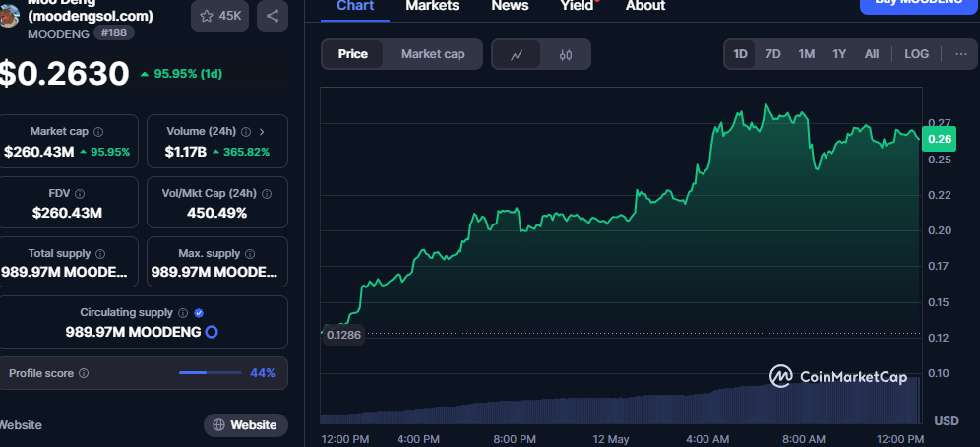Click the Moo Deng coin logo
The width and height of the screenshot is (980, 447).
tap(9, 15)
